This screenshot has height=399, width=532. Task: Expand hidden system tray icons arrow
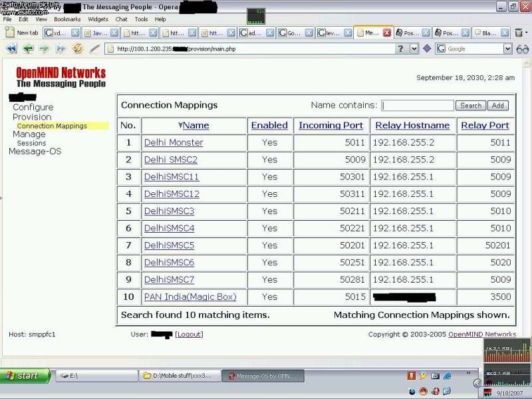pos(477,384)
